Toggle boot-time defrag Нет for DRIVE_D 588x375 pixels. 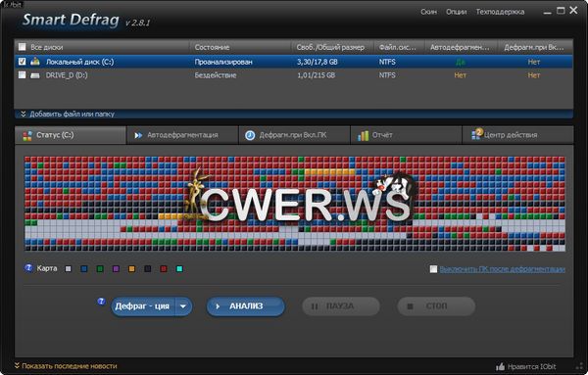[534, 75]
